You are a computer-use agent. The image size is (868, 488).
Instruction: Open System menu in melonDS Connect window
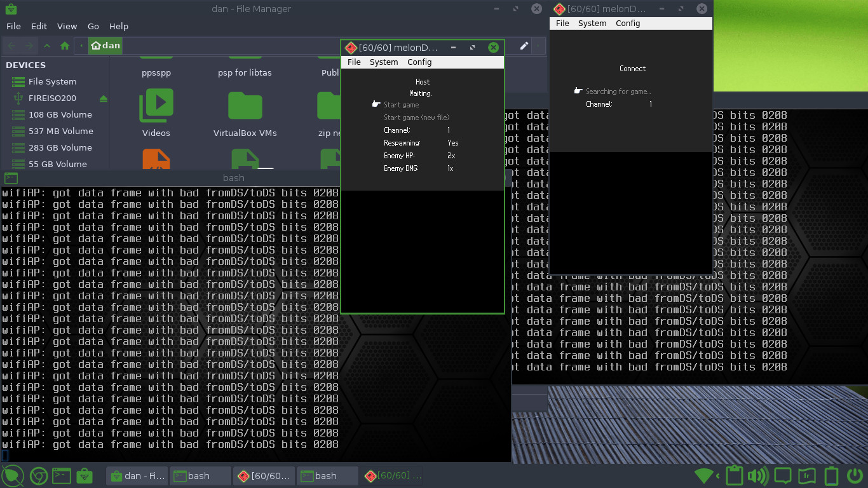tap(592, 23)
